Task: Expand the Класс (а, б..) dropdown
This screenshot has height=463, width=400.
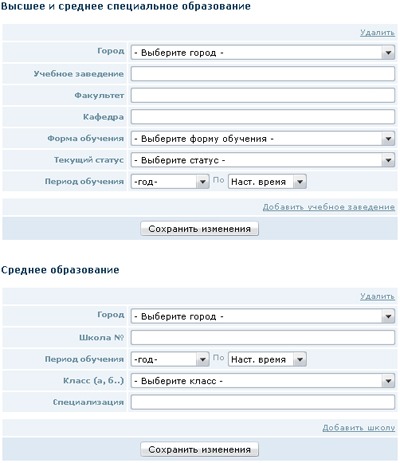Action: click(263, 381)
